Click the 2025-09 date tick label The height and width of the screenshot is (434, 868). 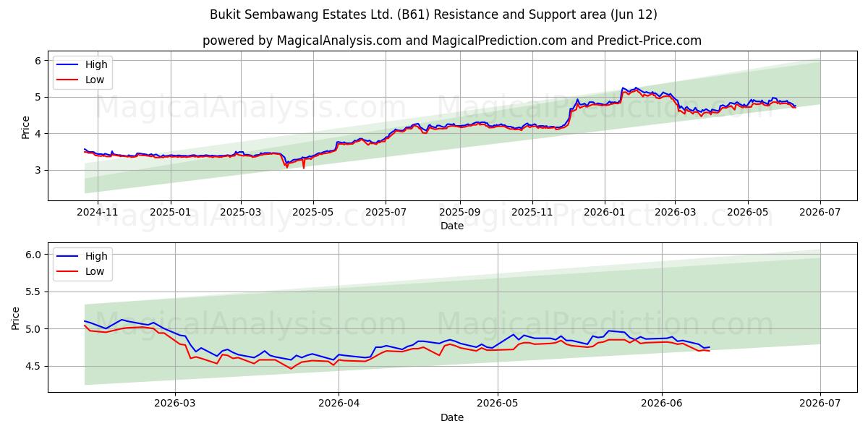(460, 213)
